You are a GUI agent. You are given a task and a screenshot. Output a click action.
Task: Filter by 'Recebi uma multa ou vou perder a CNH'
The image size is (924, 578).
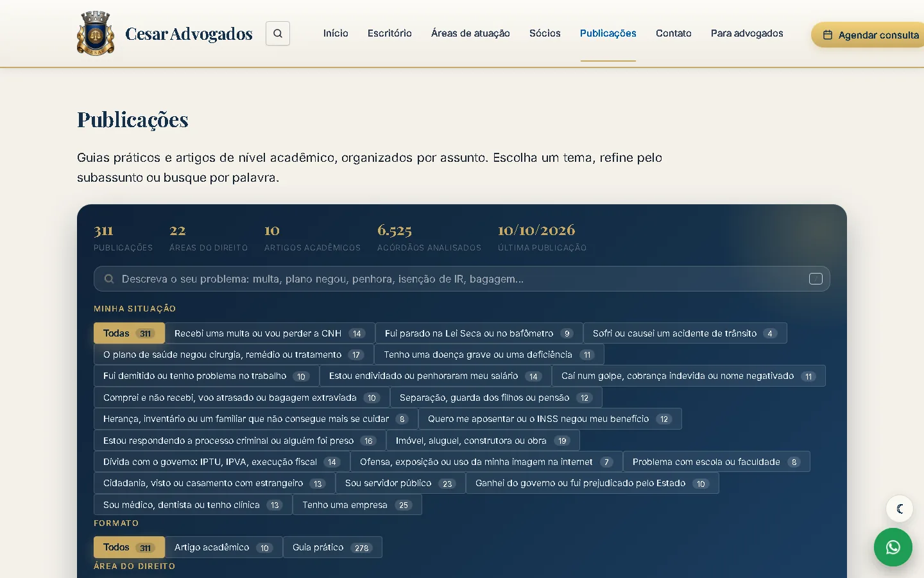click(x=269, y=333)
